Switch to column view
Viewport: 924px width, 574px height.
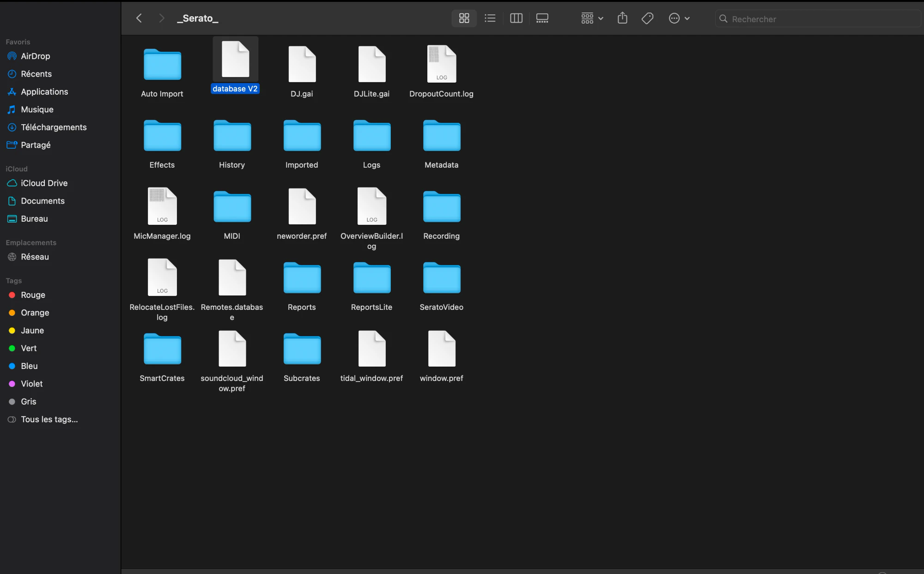coord(516,18)
